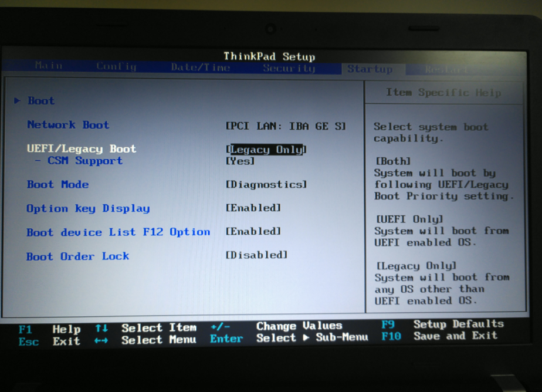This screenshot has width=542, height=392.
Task: Select the UEFI/Legacy Boot label
Action: click(x=82, y=148)
